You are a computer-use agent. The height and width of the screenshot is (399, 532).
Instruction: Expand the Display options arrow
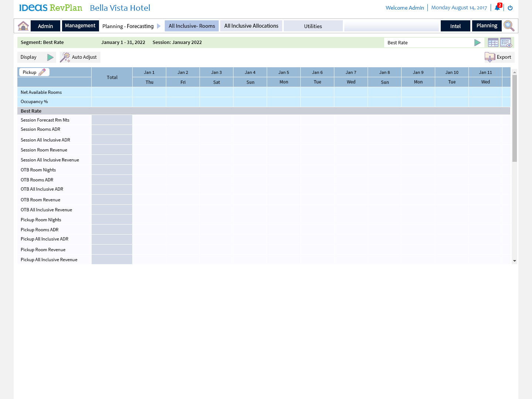click(50, 57)
